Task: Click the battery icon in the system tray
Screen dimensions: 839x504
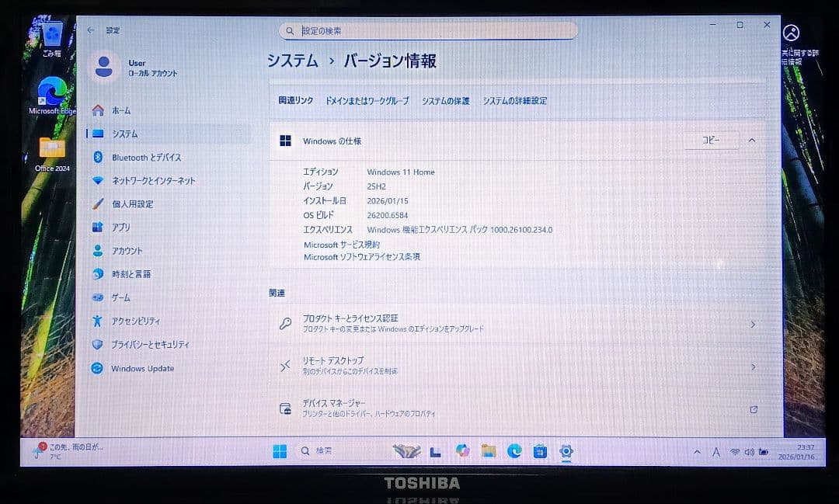Action: tap(764, 451)
